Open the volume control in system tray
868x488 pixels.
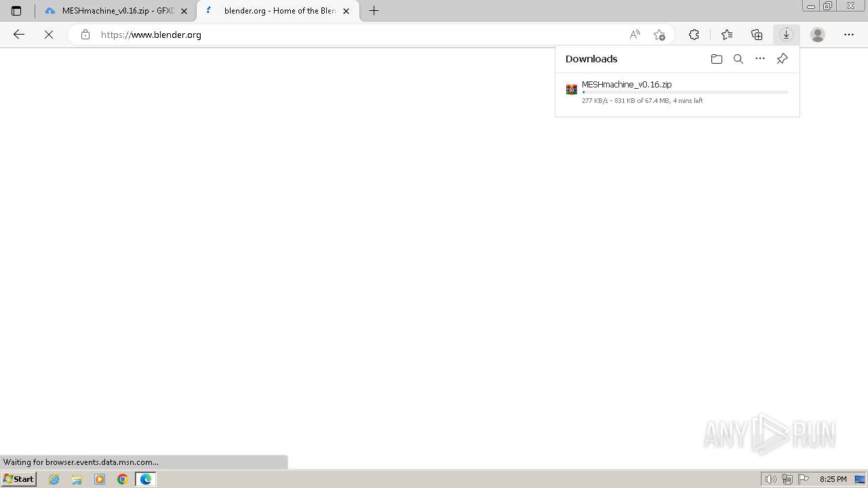(x=771, y=479)
